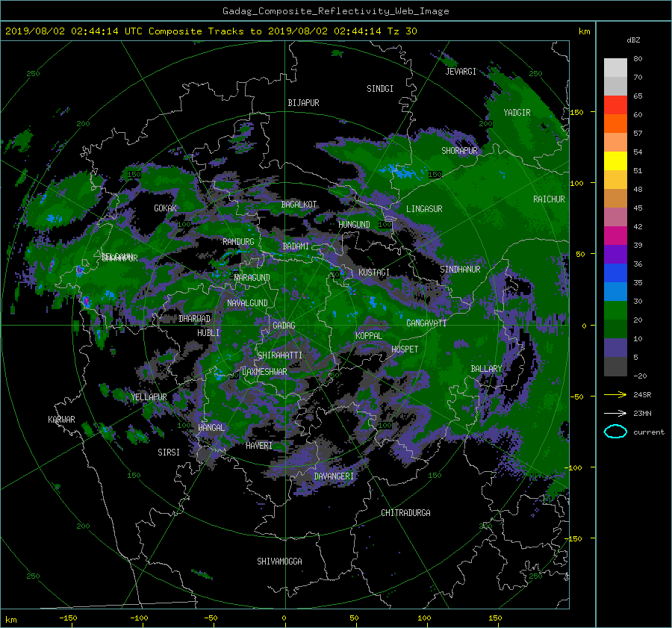Click the HANGAL city label
The width and height of the screenshot is (672, 628).
(x=211, y=427)
